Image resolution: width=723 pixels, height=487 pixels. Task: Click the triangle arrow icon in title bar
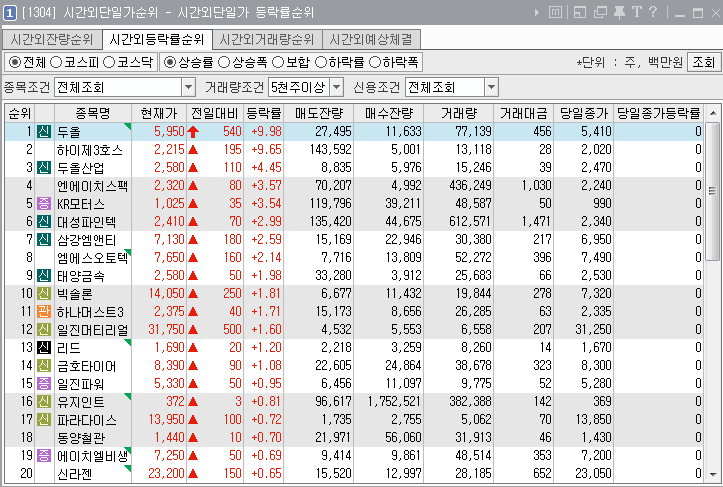(536, 12)
